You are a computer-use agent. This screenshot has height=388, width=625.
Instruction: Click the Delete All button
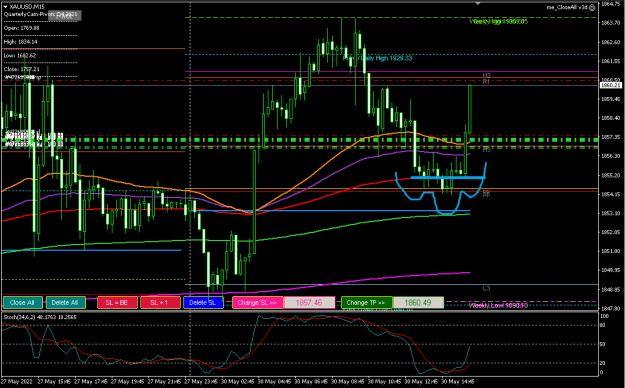66,302
